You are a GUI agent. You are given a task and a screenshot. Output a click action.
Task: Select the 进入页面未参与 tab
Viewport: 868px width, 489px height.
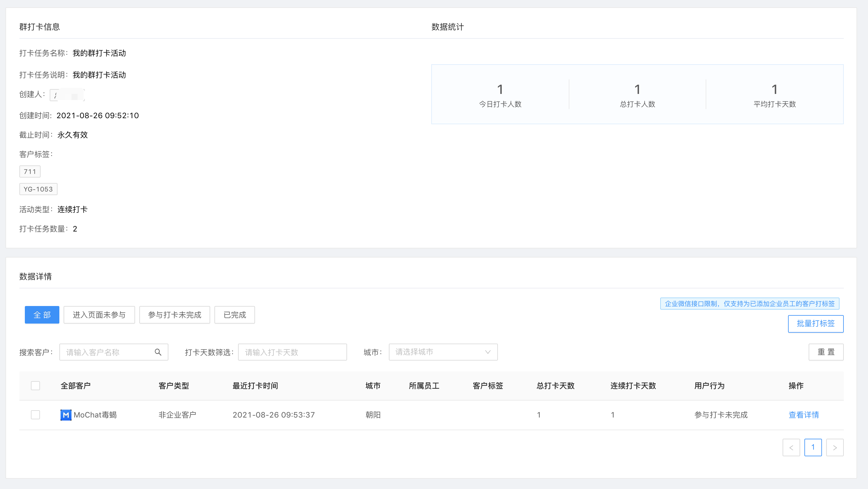[x=99, y=315]
